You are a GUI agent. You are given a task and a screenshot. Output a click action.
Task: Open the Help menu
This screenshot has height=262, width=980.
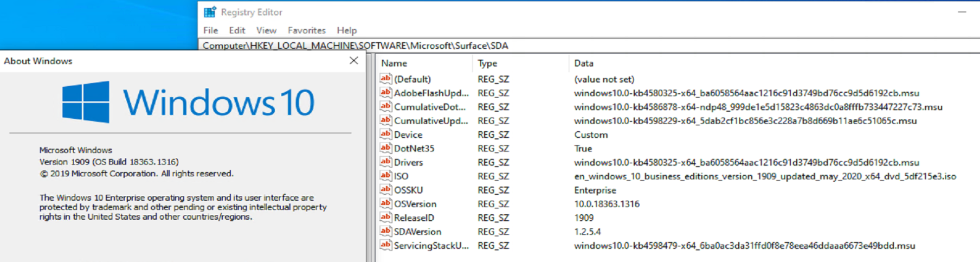click(x=346, y=30)
